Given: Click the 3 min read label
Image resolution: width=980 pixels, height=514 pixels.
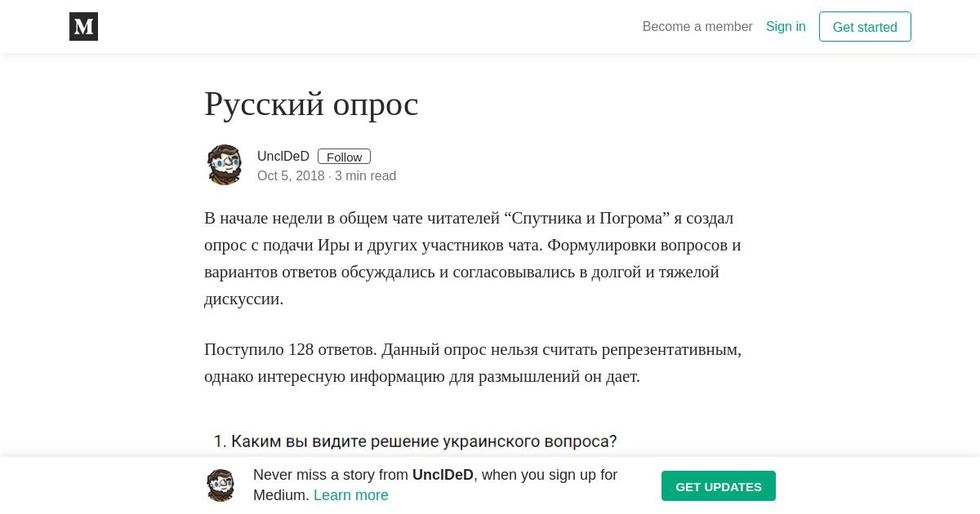Looking at the screenshot, I should click(x=365, y=175).
